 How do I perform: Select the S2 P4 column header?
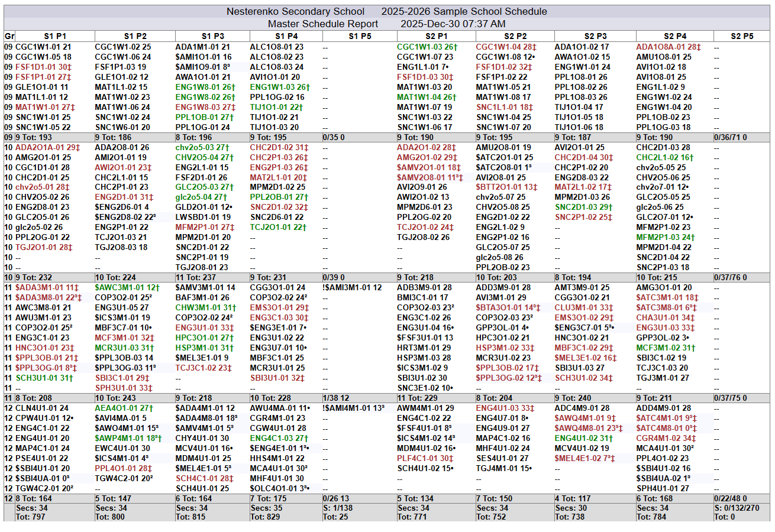point(674,36)
